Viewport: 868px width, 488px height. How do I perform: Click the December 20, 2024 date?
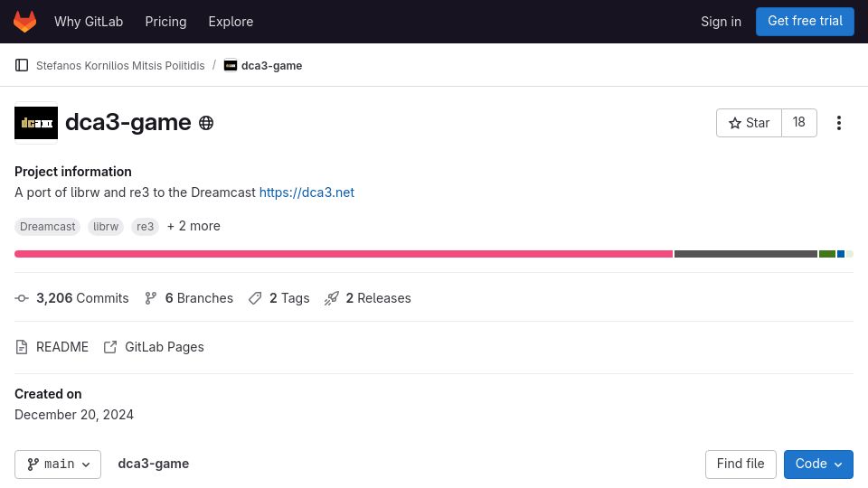pyautogui.click(x=74, y=415)
